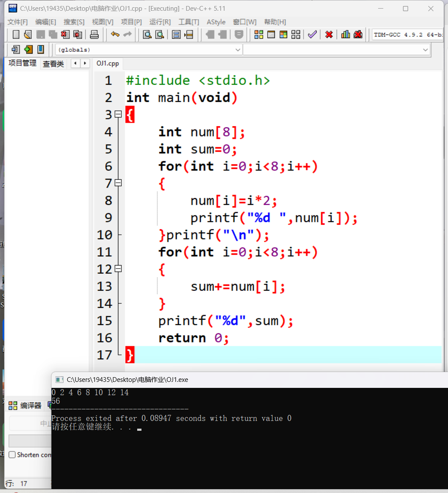The image size is (448, 493).
Task: Click the Go to line icon
Action: (189, 35)
